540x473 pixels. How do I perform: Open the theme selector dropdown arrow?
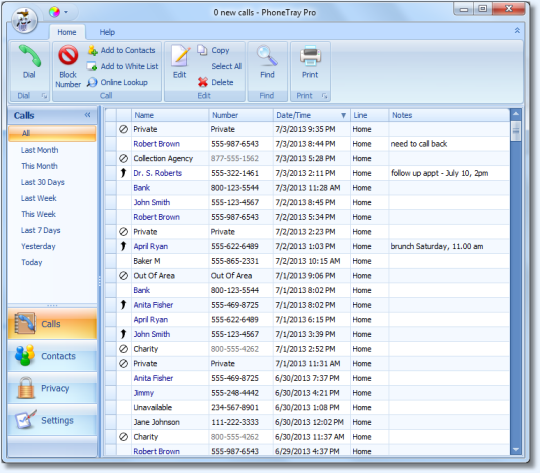click(66, 12)
